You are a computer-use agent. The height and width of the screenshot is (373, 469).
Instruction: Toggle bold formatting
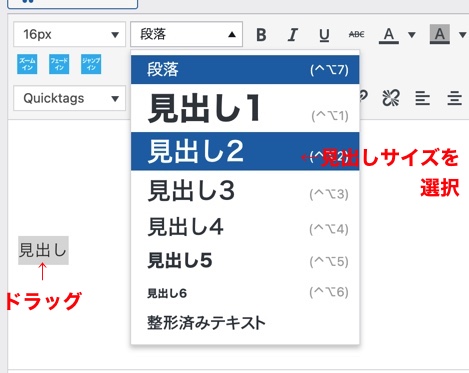click(x=261, y=34)
